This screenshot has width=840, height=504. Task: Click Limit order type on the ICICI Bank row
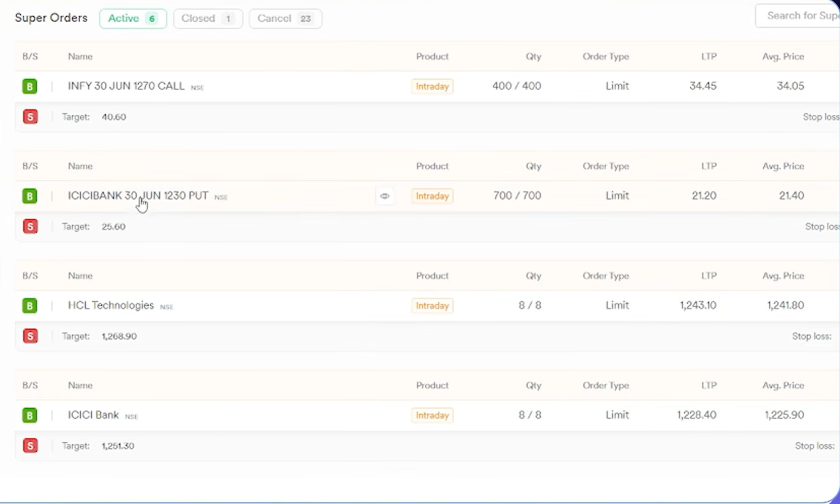click(617, 415)
